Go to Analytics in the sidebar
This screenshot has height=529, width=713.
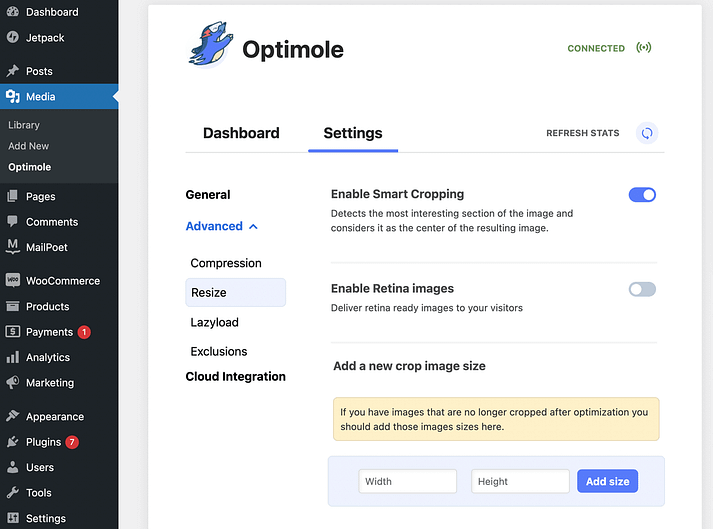(47, 357)
